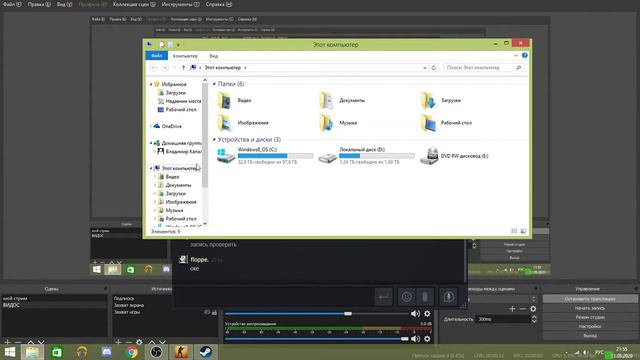This screenshot has height=360, width=640.
Task: Remove the scene transition with the minus icon
Action: (x=523, y=309)
